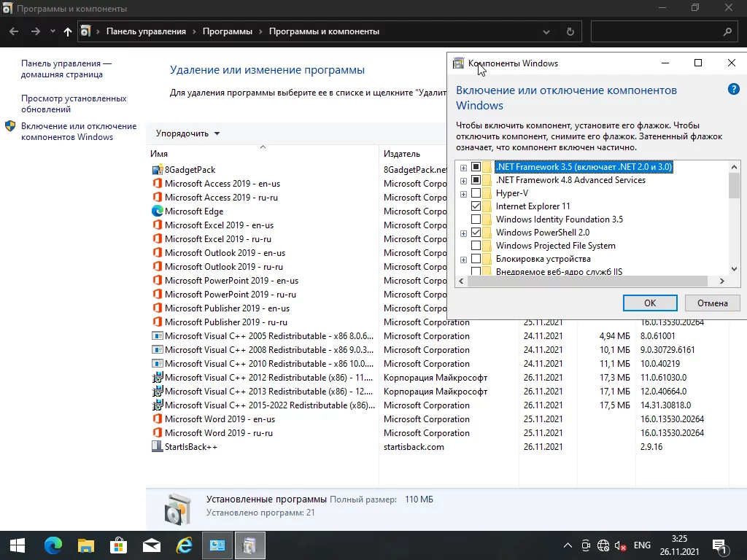Enable the Windows Projected File System checkbox
This screenshot has height=560, width=747.
point(476,246)
